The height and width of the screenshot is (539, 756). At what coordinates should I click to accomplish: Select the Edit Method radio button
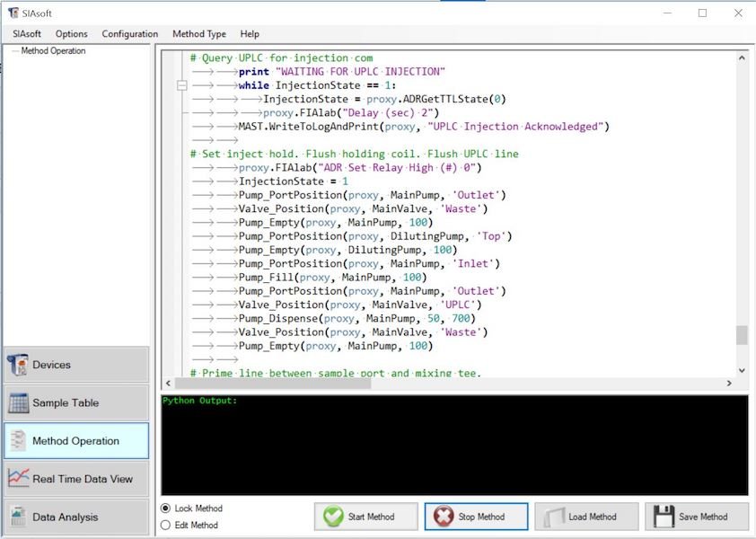165,525
